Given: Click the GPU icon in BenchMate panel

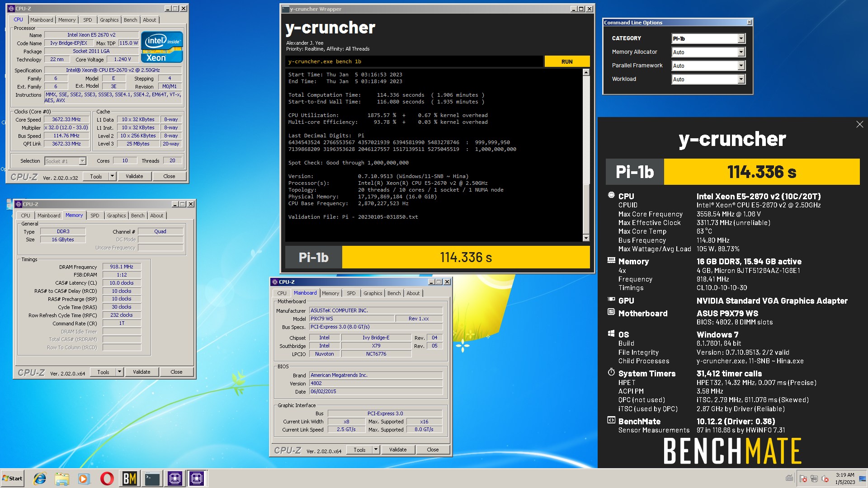Looking at the screenshot, I should point(611,300).
